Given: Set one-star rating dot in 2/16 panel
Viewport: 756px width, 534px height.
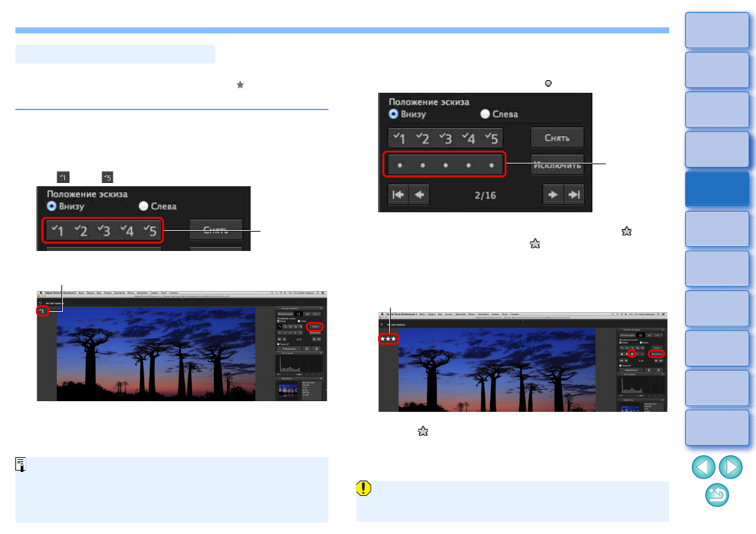Looking at the screenshot, I should pos(399,166).
